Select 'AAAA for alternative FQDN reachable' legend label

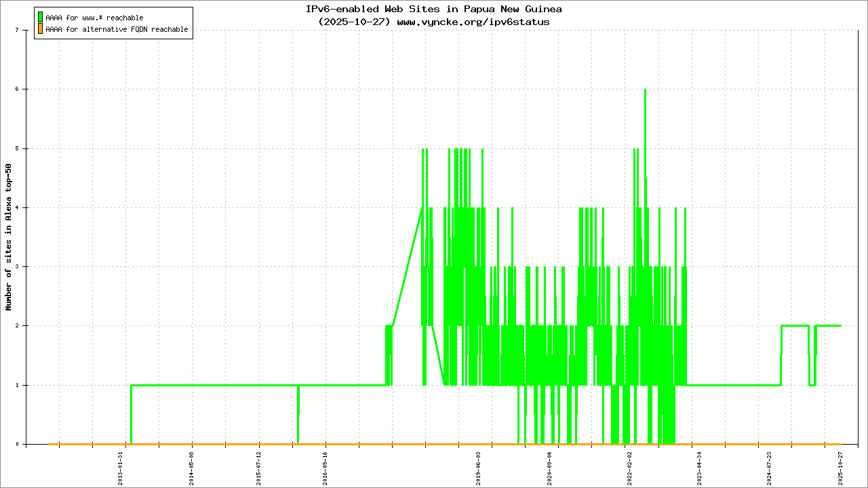[117, 30]
